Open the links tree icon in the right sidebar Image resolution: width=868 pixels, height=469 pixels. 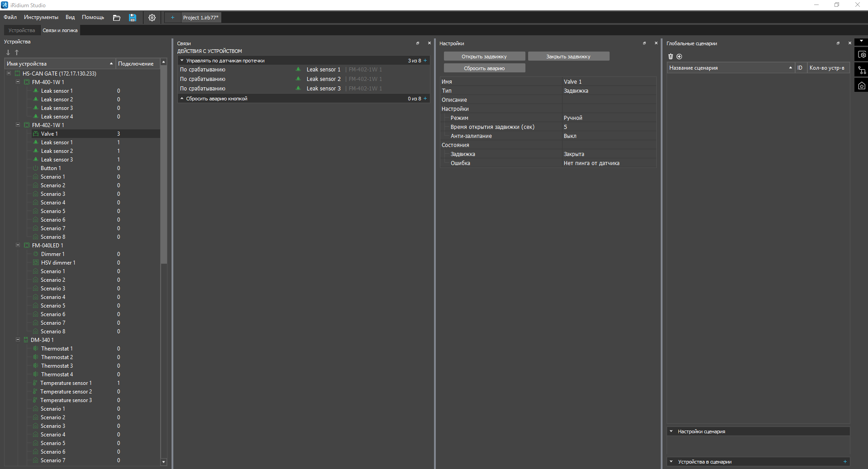pos(862,71)
